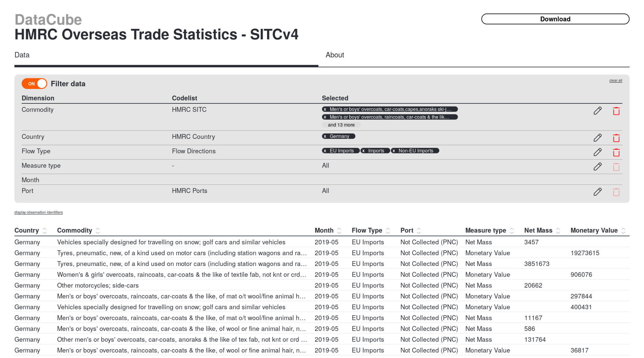Remove the Germany chip from Country filter
This screenshot has height=358, width=644.
[325, 136]
